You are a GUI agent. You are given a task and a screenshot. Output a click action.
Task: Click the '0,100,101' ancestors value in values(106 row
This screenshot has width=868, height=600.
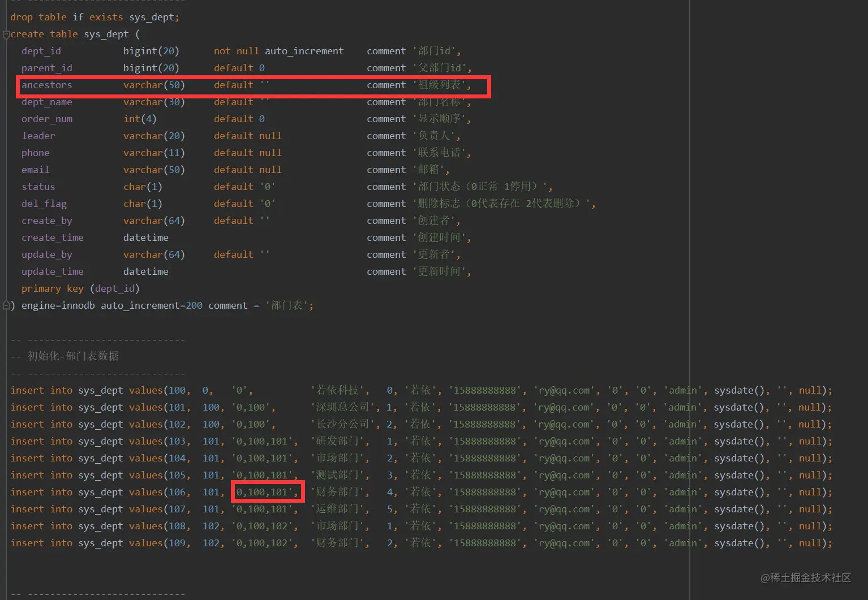262,492
